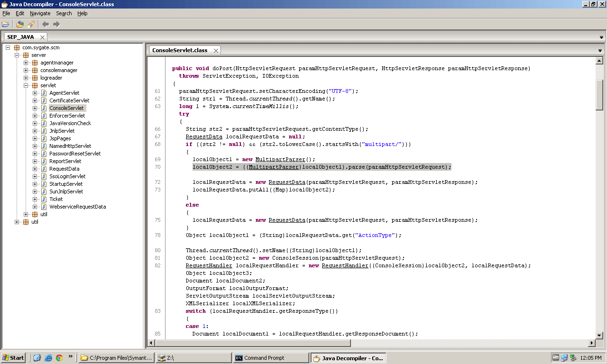The width and height of the screenshot is (607, 364).
Task: Expand the Ticket class node
Action: tap(35, 199)
